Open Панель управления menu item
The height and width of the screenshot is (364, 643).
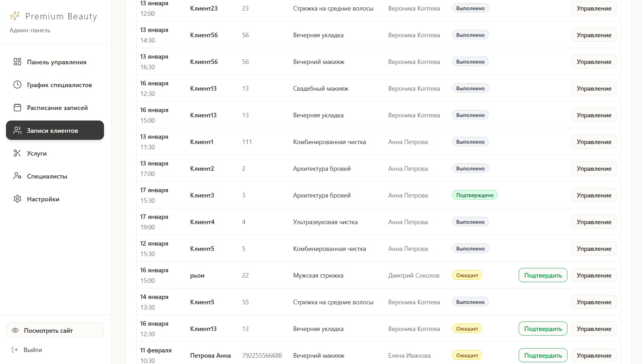(x=57, y=62)
